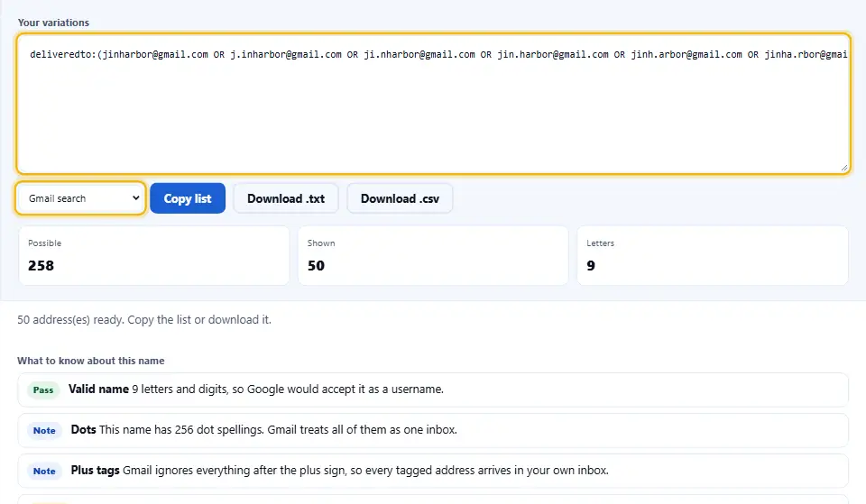Click inside the variations text area
This screenshot has height=504, width=866.
click(x=433, y=104)
